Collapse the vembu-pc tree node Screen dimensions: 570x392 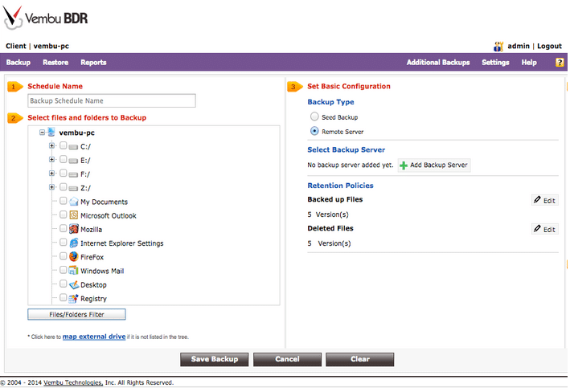[x=42, y=133]
